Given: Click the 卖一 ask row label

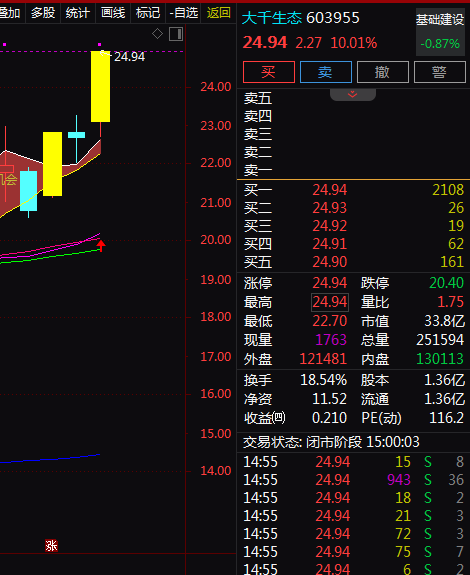Looking at the screenshot, I should [x=258, y=170].
